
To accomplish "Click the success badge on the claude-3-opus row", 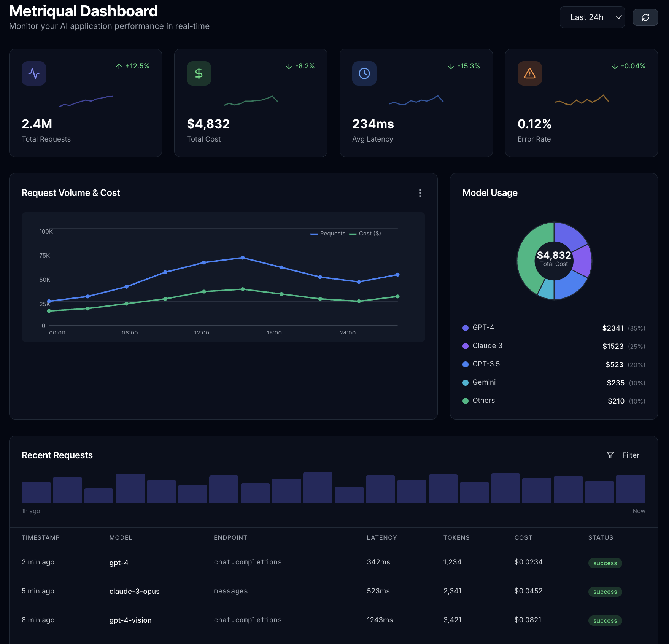I will 605,592.
